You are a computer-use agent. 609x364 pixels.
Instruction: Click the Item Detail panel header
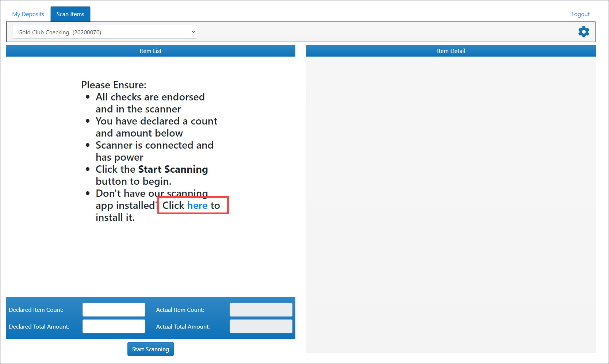pyautogui.click(x=451, y=51)
